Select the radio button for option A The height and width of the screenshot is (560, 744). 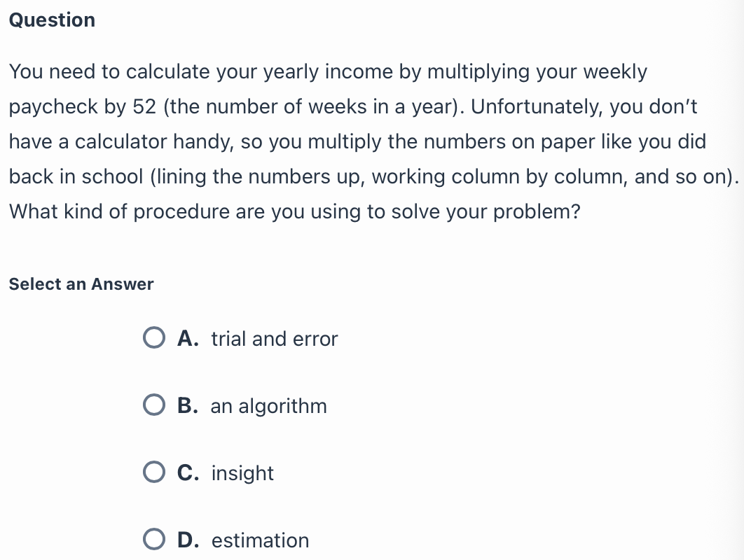tap(154, 337)
